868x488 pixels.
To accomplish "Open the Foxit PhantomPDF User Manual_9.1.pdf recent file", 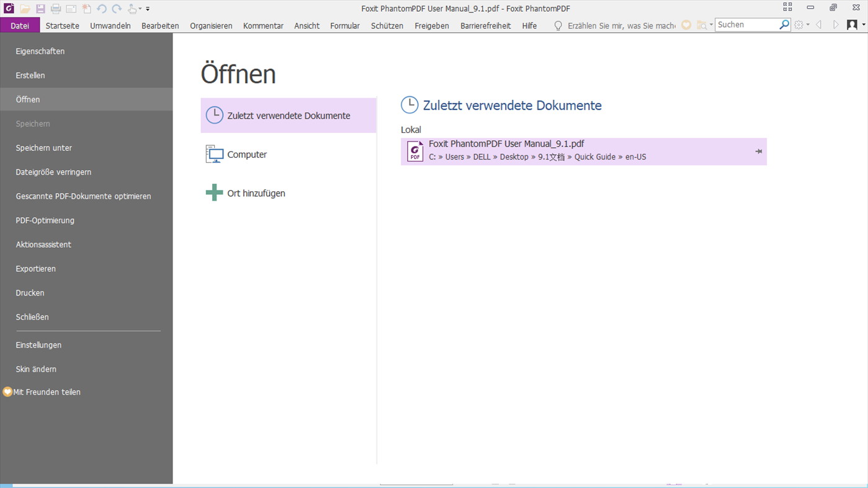I will coord(584,151).
